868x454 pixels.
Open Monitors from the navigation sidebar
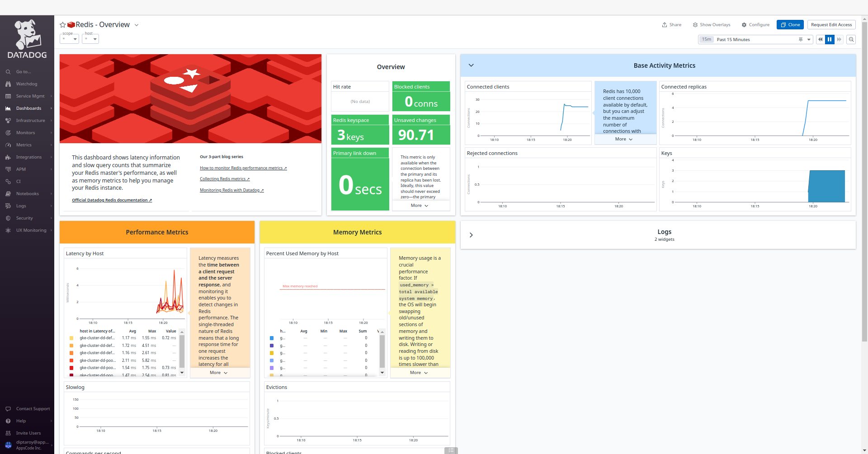point(8,132)
